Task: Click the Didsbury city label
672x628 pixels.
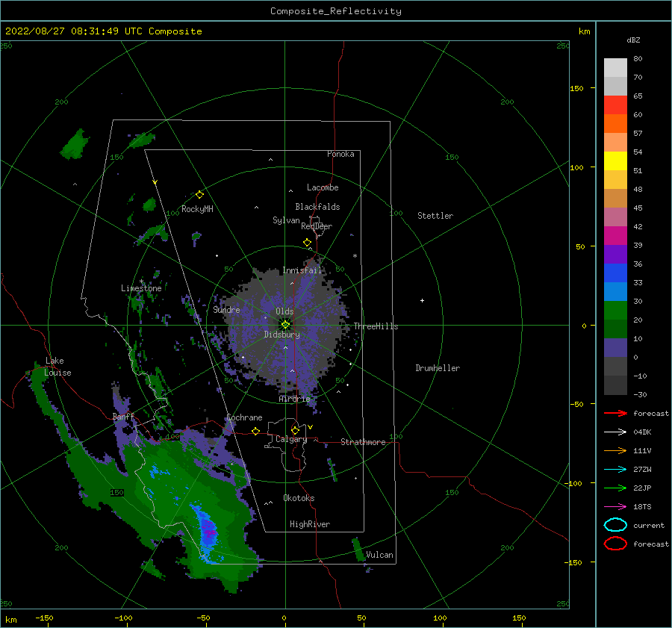Action: 282,335
